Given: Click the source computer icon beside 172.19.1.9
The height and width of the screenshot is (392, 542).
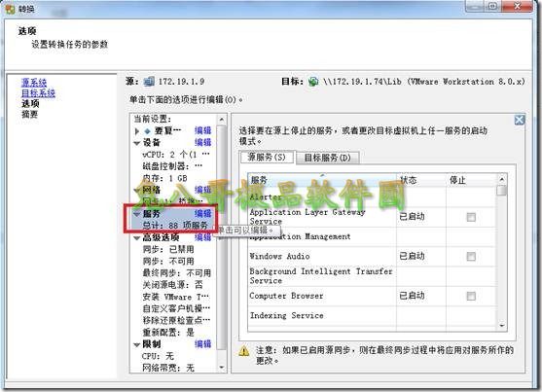Looking at the screenshot, I should 149,82.
